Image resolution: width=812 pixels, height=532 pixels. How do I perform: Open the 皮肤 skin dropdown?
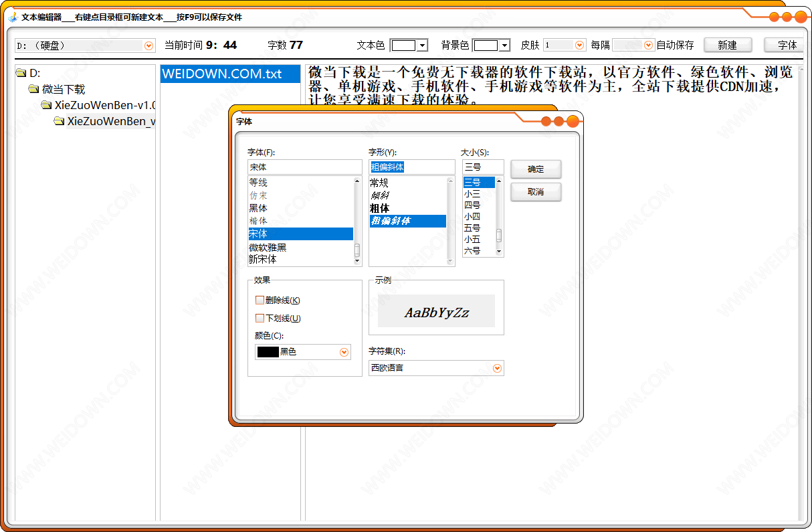(x=579, y=46)
